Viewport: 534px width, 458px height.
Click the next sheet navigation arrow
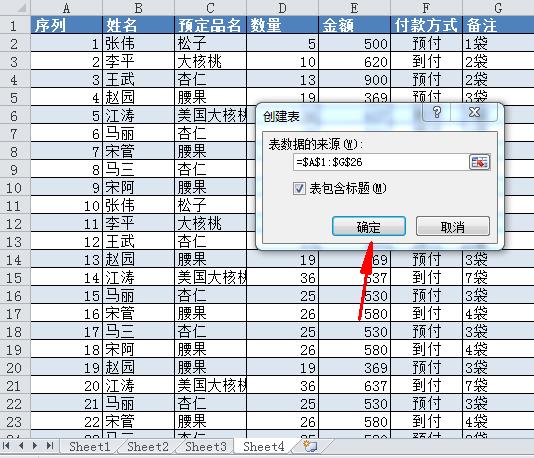coord(35,446)
